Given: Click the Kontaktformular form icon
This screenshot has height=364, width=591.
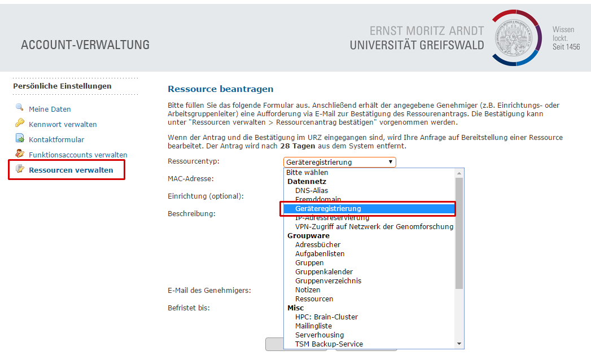Looking at the screenshot, I should 20,139.
